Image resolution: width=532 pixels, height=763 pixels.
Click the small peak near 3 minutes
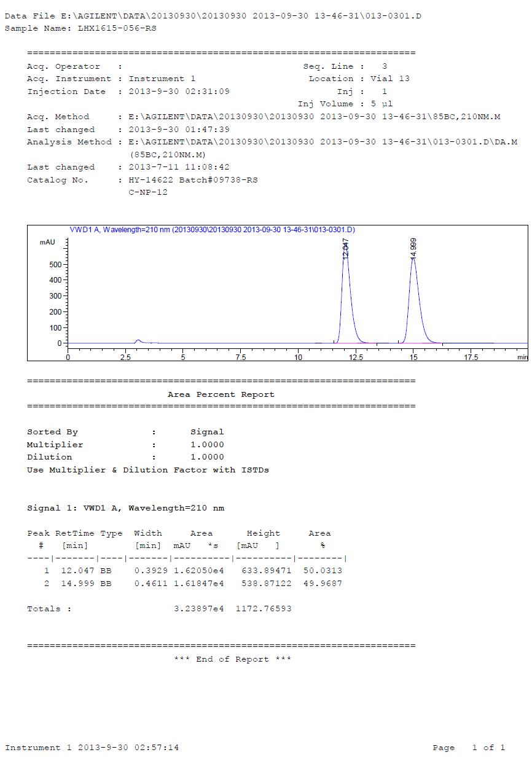click(138, 340)
